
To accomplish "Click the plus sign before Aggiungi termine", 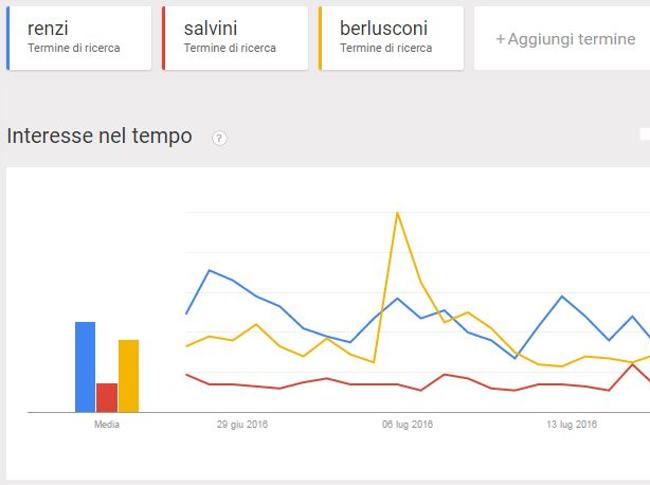I will [x=500, y=39].
